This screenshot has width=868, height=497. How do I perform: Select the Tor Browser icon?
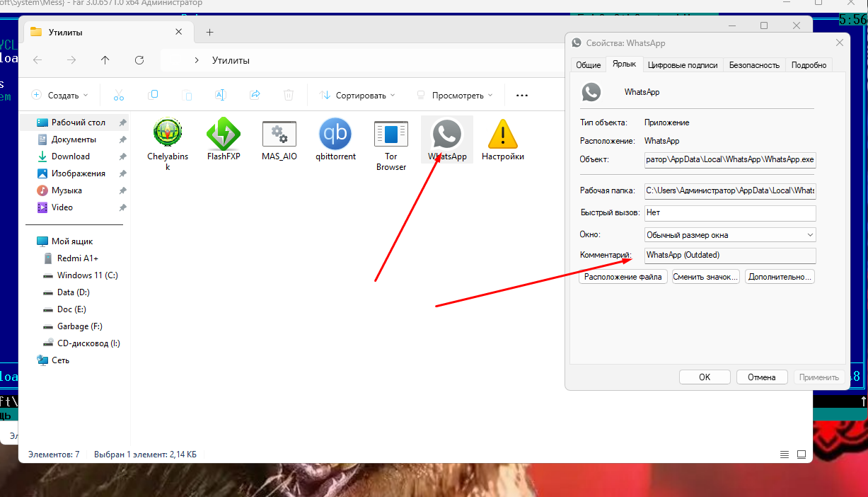pos(390,135)
